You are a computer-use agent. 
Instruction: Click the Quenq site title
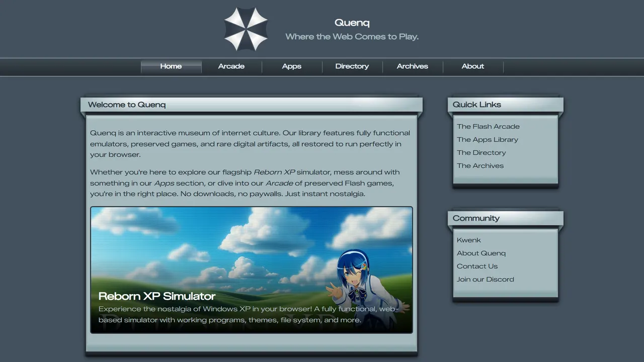tap(352, 23)
